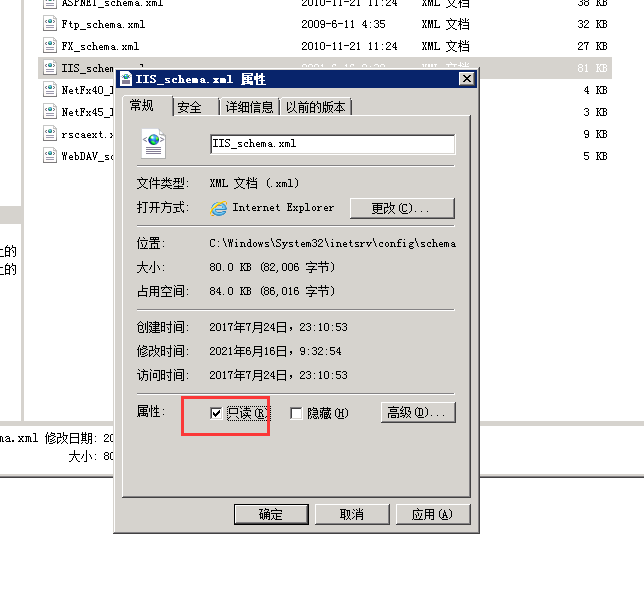Click the 4 KB size cell
Viewport: 644px width, 609px height.
[595, 90]
